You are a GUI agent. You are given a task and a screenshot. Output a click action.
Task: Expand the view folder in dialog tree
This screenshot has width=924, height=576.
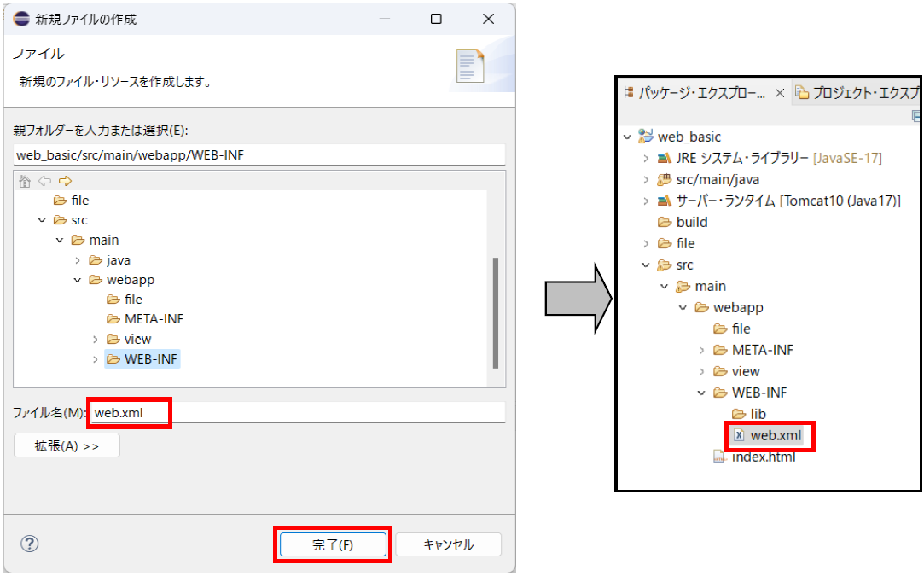point(96,340)
